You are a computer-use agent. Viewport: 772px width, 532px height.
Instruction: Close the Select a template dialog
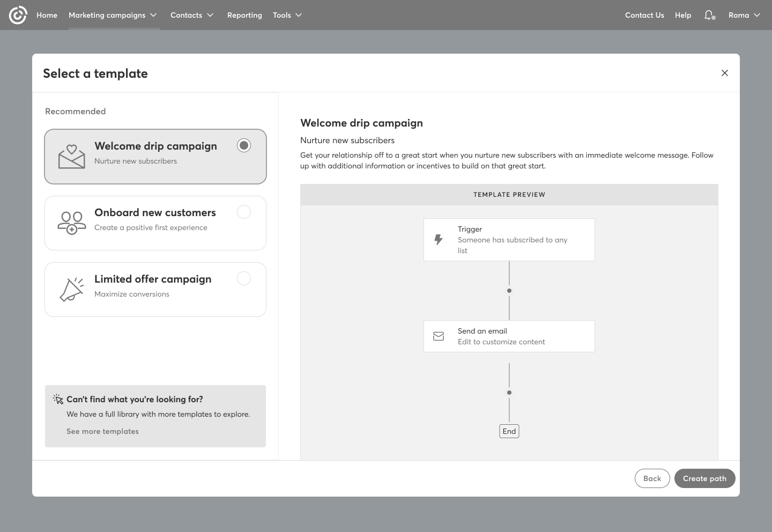(x=724, y=73)
